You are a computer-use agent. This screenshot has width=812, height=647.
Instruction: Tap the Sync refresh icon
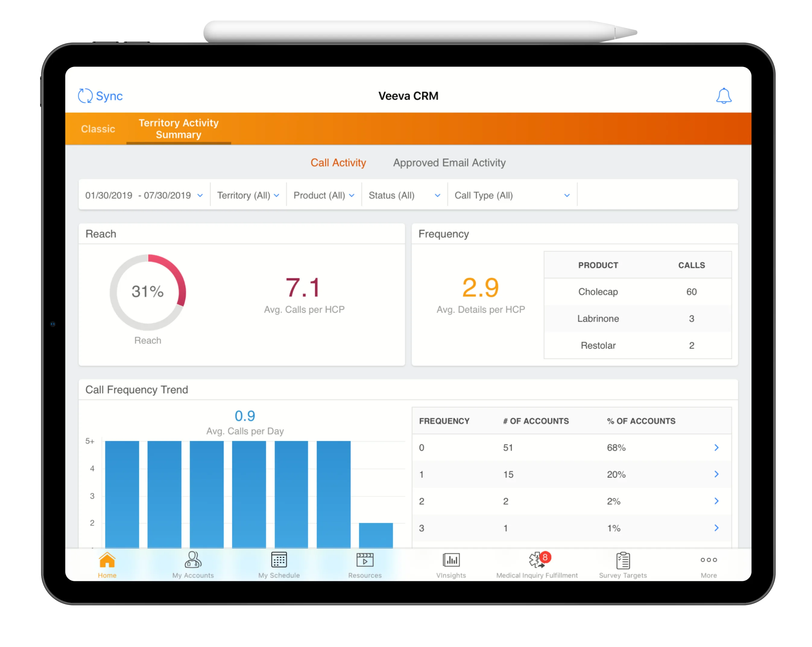[x=85, y=96]
